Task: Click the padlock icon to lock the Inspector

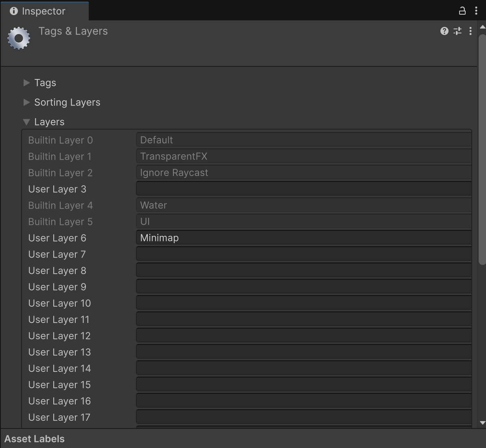Action: (x=462, y=11)
